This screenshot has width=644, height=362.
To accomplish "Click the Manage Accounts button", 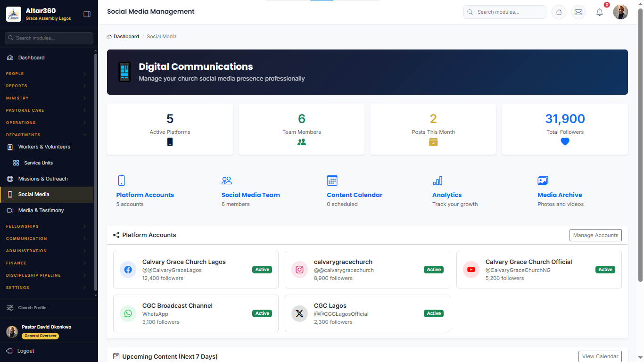I will [x=595, y=235].
